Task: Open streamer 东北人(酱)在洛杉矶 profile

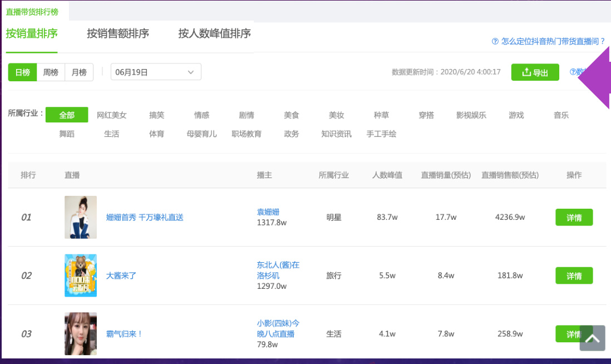Action: (278, 270)
